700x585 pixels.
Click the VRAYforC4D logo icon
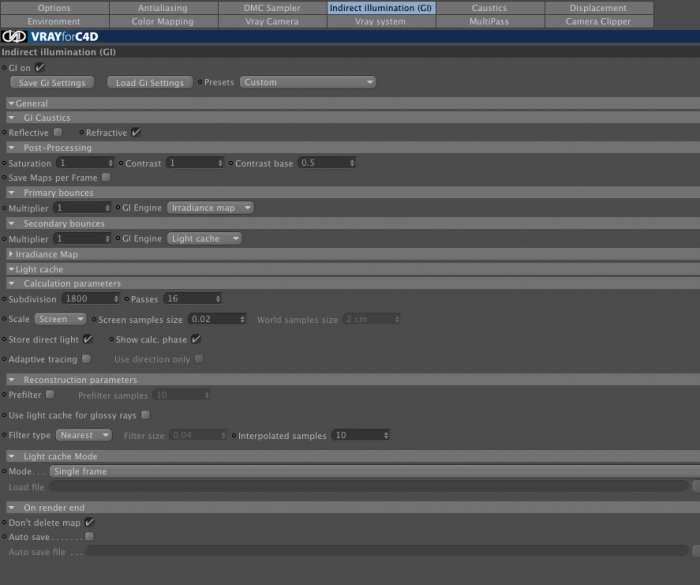tap(14, 37)
